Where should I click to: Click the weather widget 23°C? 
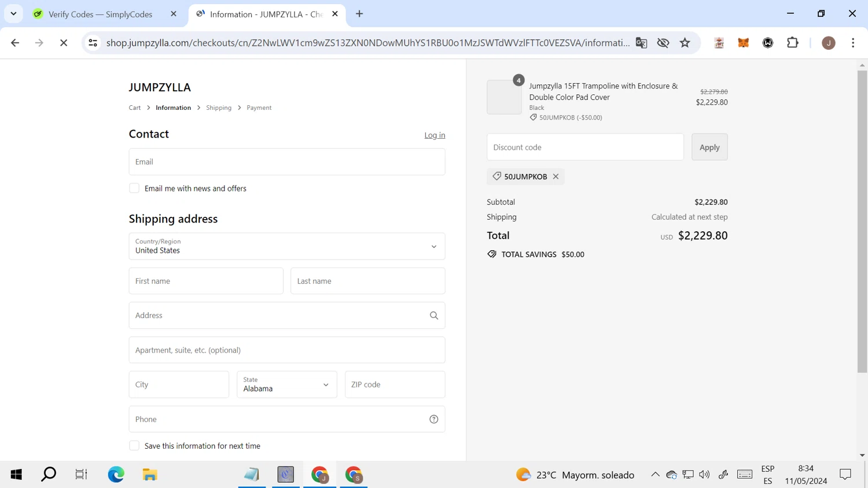[x=575, y=475]
